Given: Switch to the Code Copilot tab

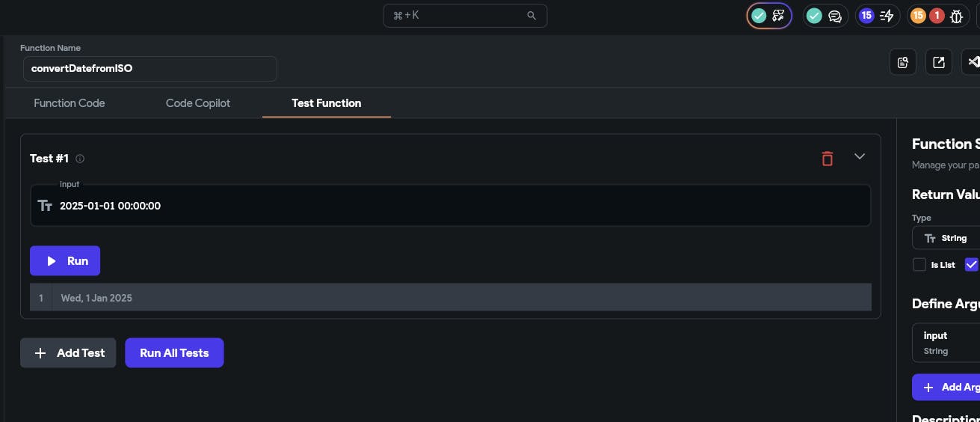Looking at the screenshot, I should [x=198, y=103].
